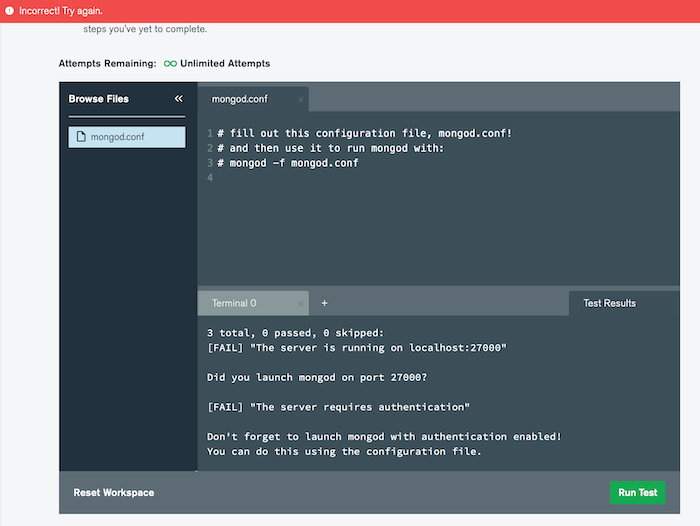The width and height of the screenshot is (700, 526).
Task: Click 'You can do this using the configuration file.' text
Action: (x=344, y=451)
